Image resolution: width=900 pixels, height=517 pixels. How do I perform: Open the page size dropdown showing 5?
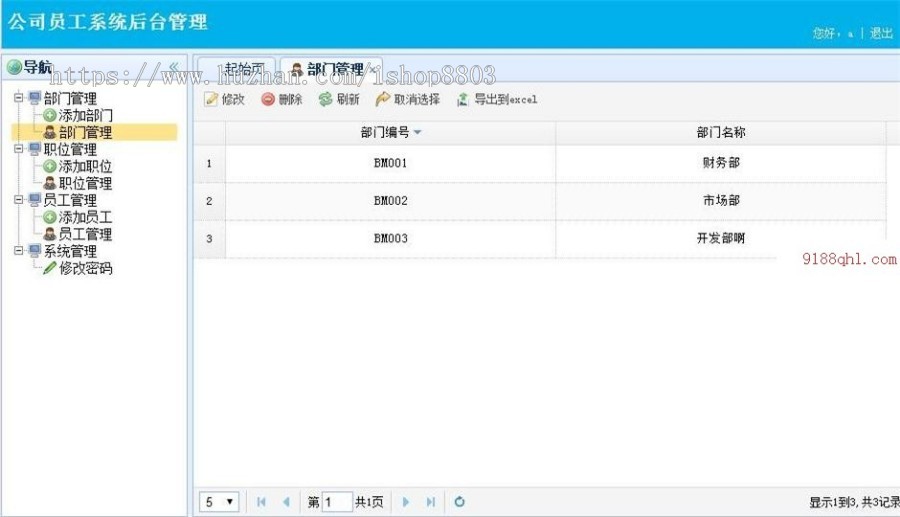[219, 502]
